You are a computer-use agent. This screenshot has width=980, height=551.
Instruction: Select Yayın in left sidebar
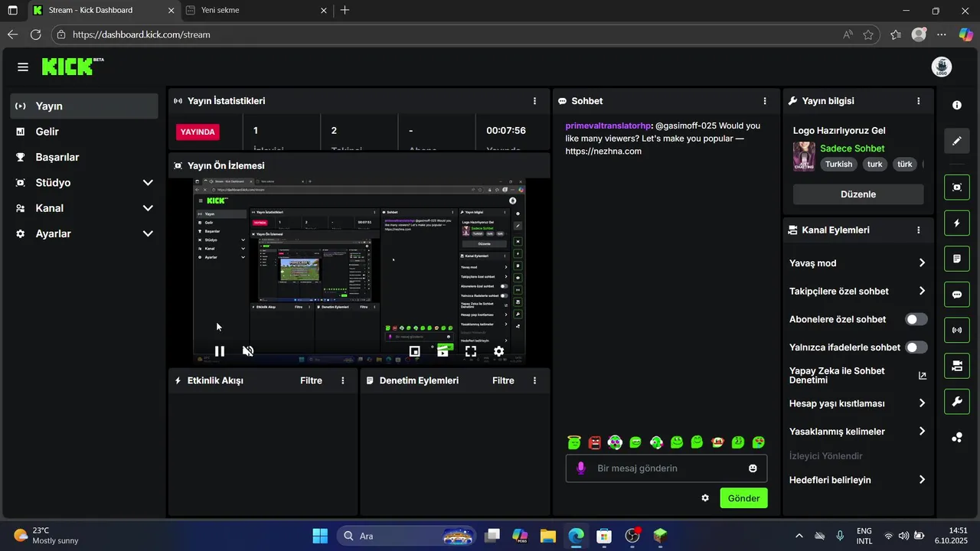(84, 106)
